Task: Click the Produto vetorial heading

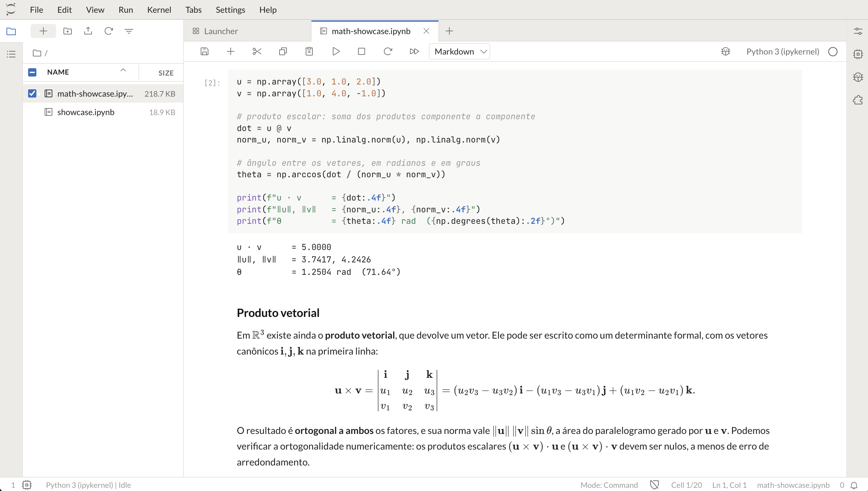Action: pos(278,312)
